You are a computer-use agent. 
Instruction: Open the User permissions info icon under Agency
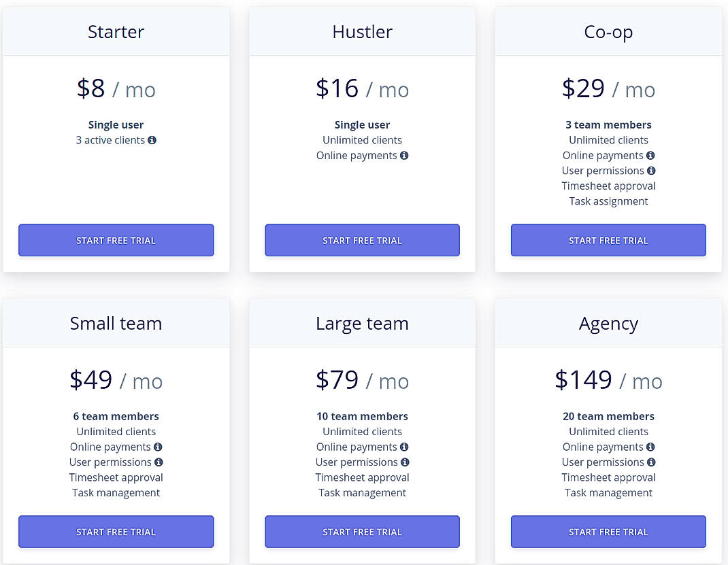click(x=651, y=462)
